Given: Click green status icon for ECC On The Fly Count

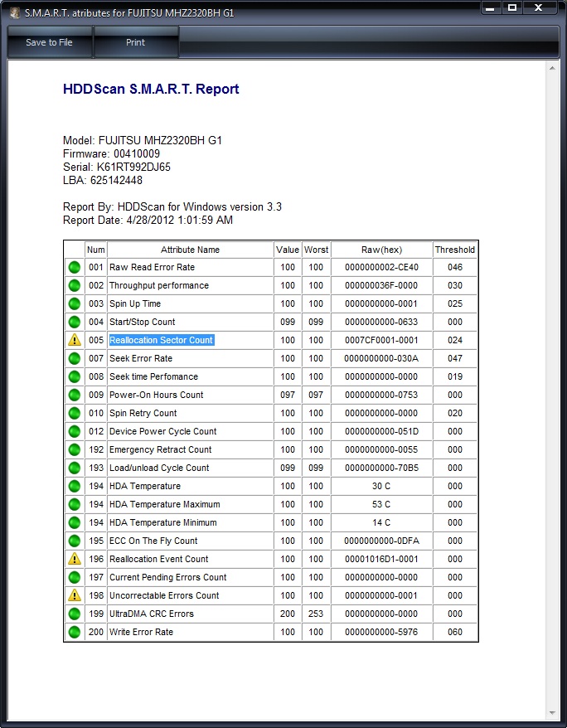Looking at the screenshot, I should pos(75,541).
